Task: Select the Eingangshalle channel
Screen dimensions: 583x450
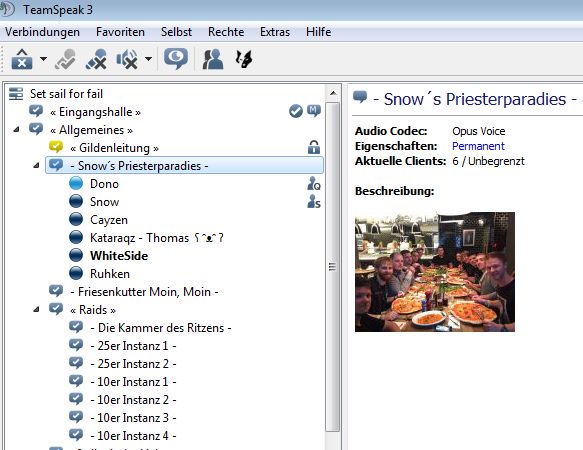Action: pos(95,112)
